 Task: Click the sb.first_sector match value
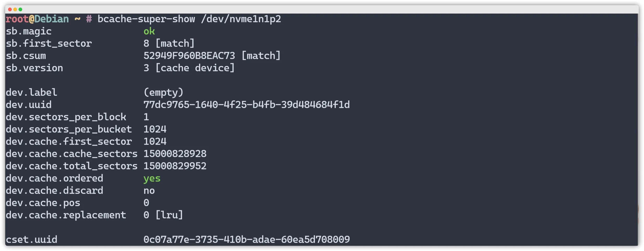(x=175, y=44)
